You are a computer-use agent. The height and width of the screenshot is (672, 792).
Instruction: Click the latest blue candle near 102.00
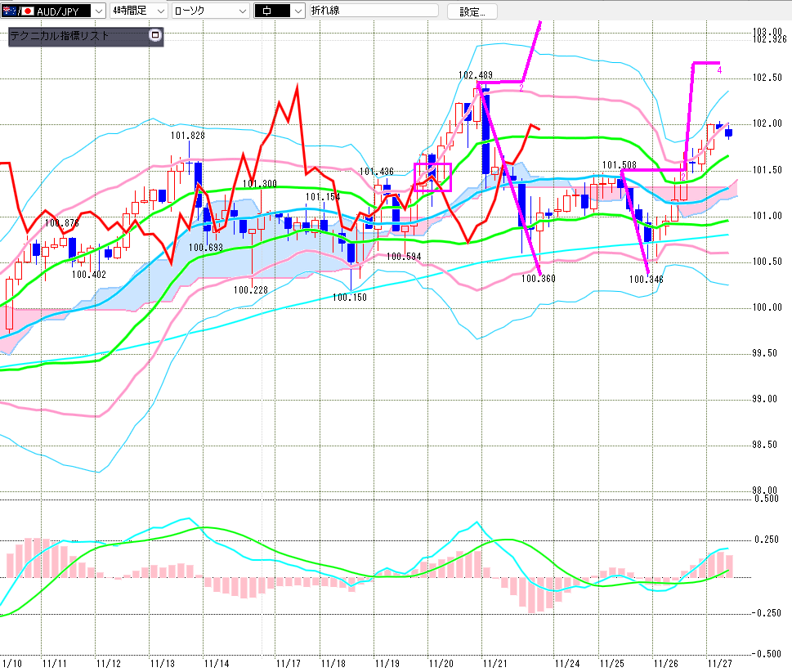(729, 132)
